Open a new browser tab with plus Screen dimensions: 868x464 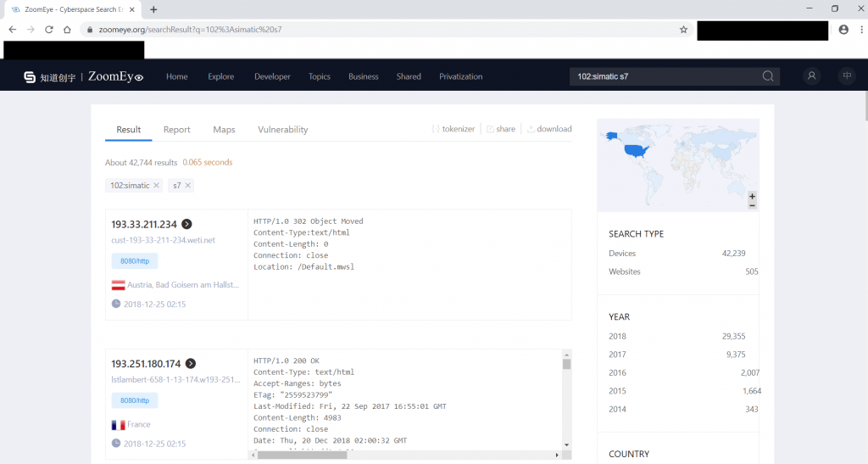click(153, 9)
